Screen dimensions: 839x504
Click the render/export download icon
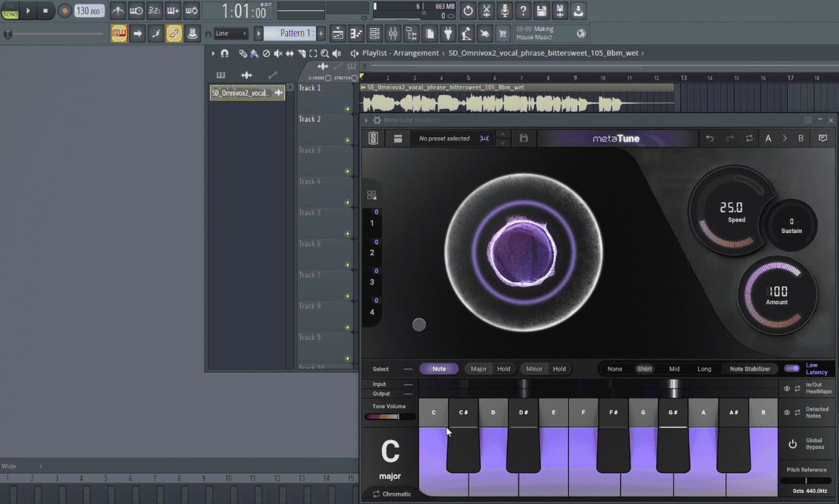[x=579, y=10]
